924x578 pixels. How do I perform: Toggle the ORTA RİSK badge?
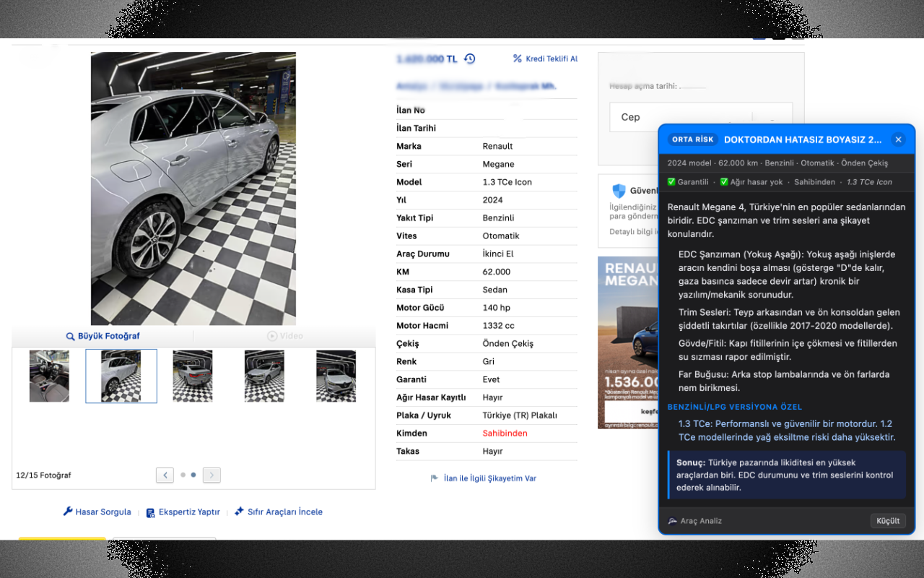[x=692, y=139]
